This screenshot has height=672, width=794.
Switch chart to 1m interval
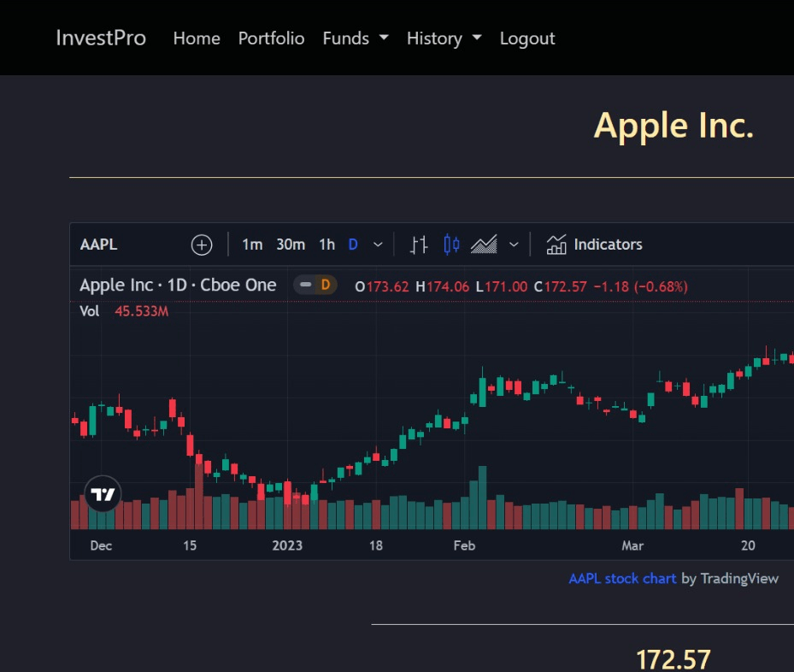click(252, 245)
